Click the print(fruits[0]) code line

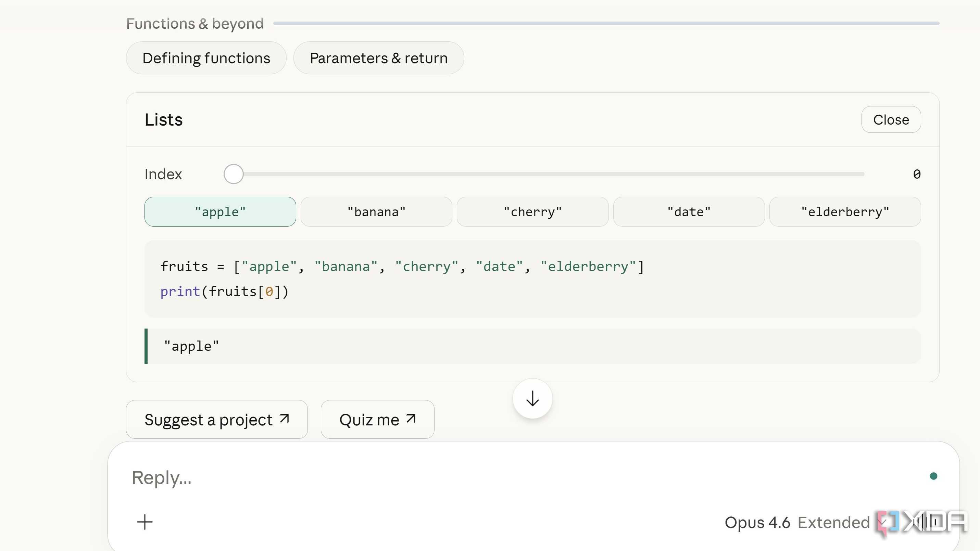225,291
